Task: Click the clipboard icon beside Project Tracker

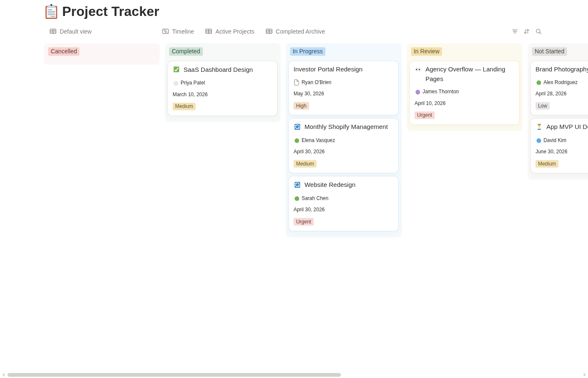Action: (51, 12)
